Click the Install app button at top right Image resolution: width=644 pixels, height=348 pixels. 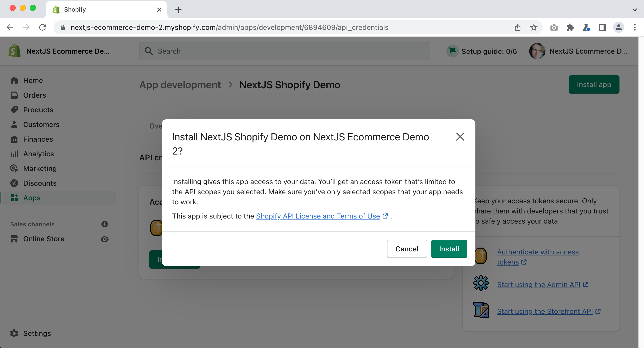(x=594, y=84)
